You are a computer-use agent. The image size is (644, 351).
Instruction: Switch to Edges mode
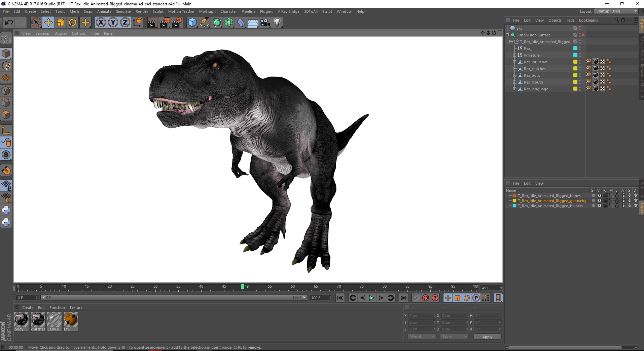pyautogui.click(x=6, y=103)
